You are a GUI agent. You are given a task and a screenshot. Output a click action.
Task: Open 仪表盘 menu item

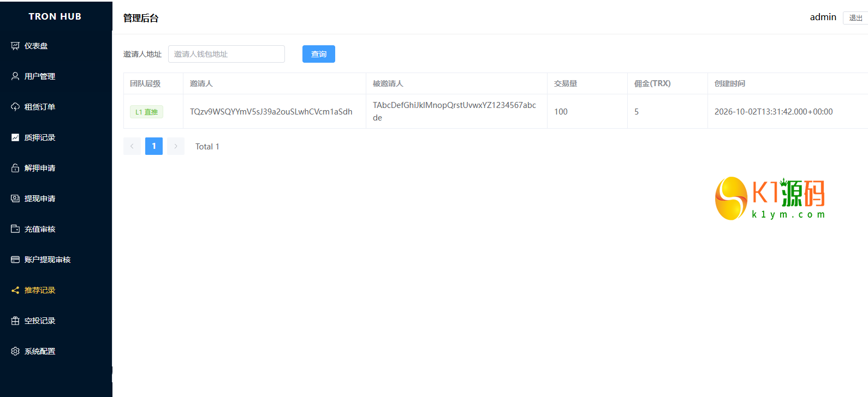click(x=56, y=46)
